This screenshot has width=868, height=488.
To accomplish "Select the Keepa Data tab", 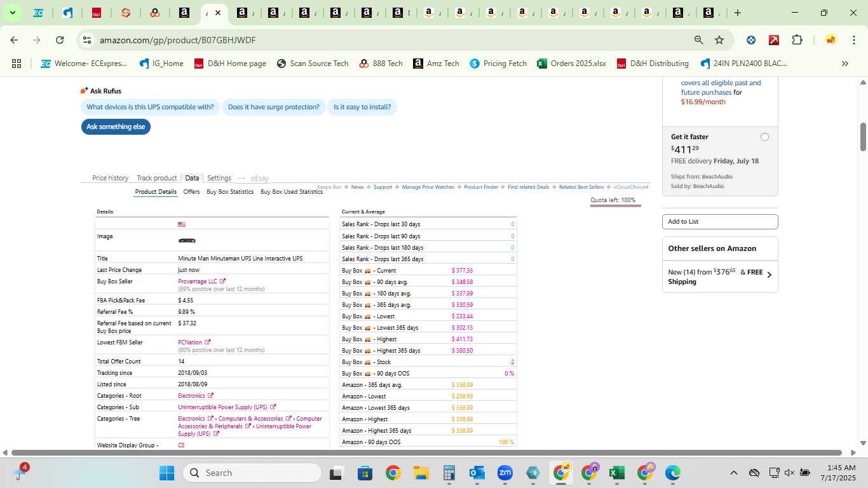I will coord(192,178).
